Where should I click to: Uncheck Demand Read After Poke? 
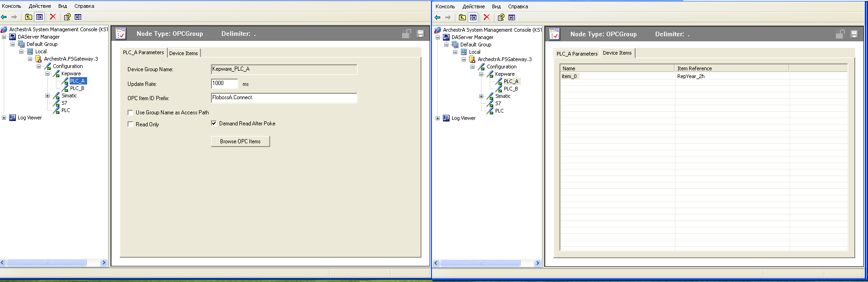[x=214, y=123]
